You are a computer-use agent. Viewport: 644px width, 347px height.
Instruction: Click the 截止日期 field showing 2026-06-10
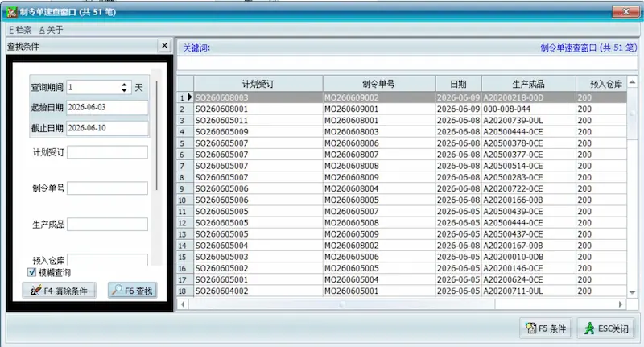[x=107, y=128]
